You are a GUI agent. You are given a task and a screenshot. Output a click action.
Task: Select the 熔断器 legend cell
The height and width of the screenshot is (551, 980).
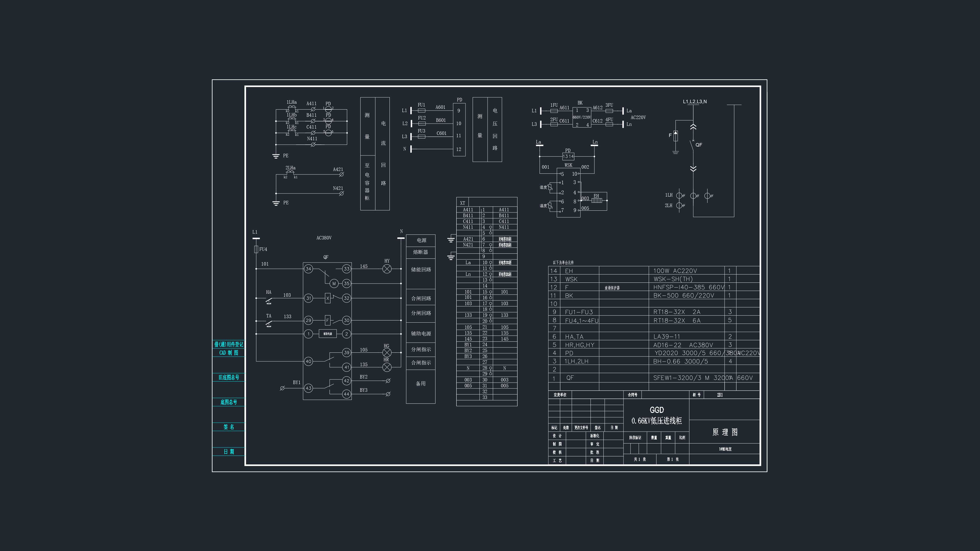[x=421, y=252]
